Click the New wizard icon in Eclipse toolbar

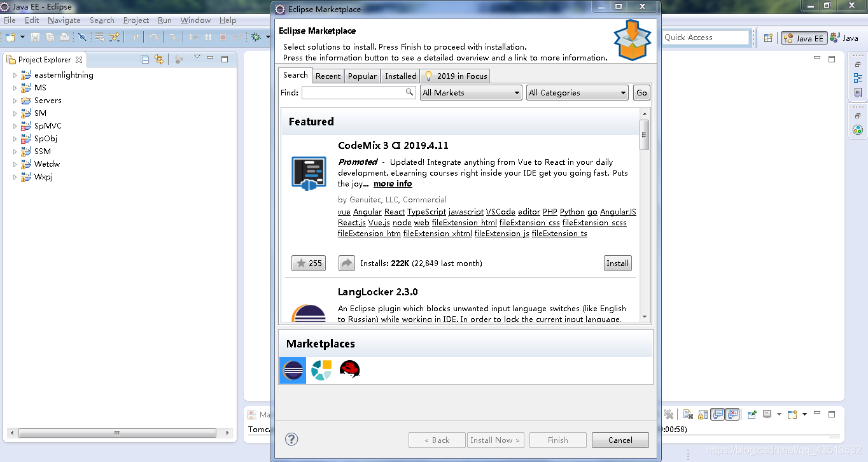coord(11,38)
